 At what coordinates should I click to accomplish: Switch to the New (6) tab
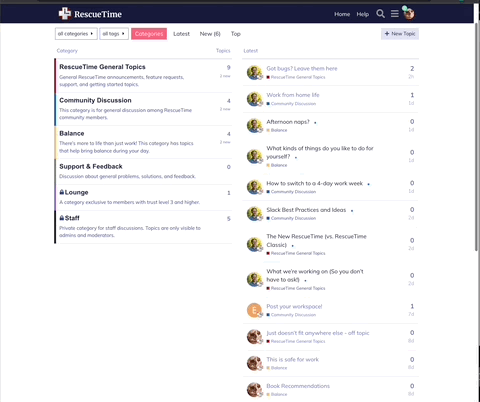210,34
